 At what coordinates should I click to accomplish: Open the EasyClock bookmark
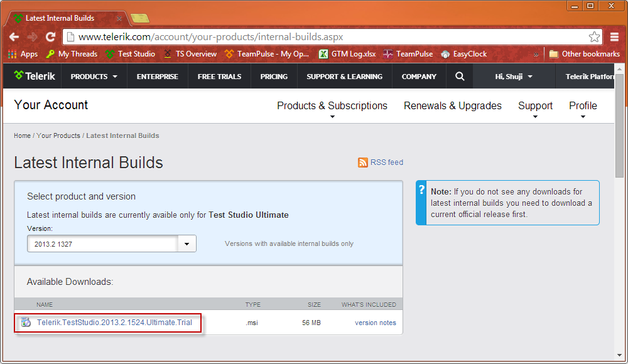(463, 54)
